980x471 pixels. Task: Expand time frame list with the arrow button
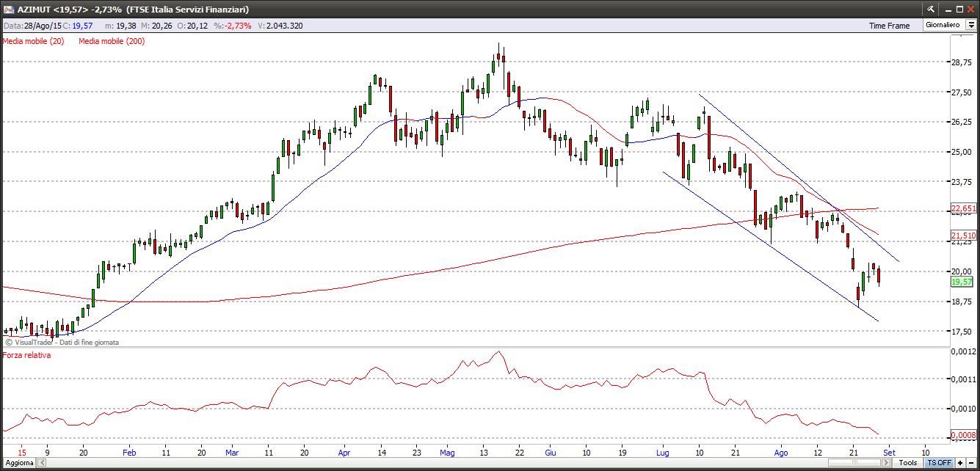coord(971,25)
